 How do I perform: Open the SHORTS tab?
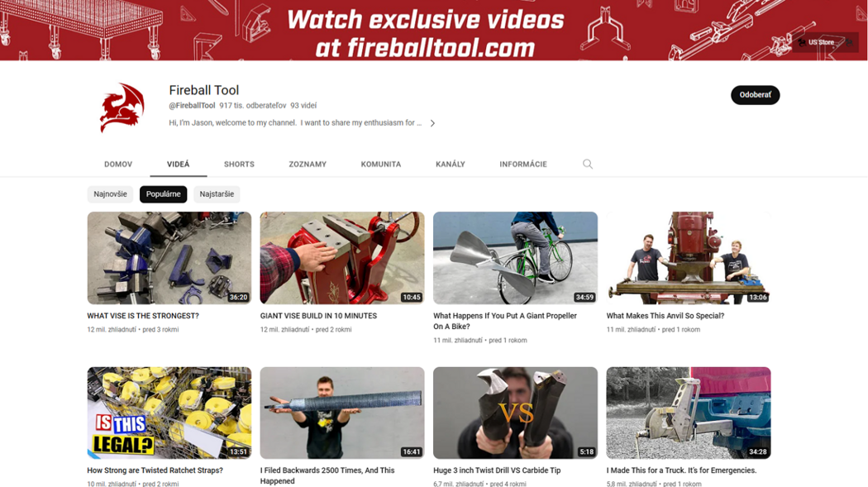[239, 165]
